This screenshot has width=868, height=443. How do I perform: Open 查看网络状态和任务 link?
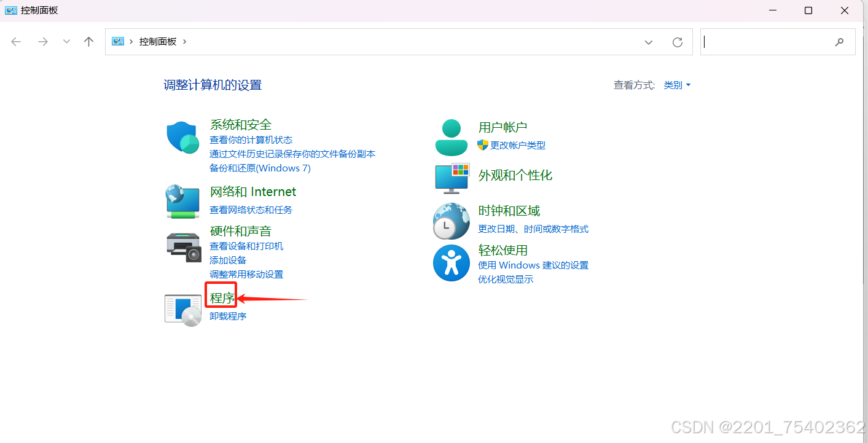(251, 210)
